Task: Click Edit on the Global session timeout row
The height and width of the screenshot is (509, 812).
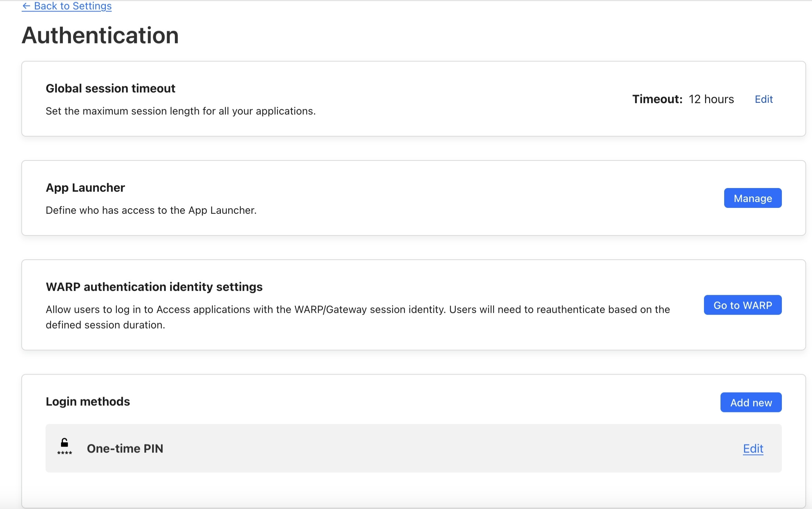Action: point(763,99)
